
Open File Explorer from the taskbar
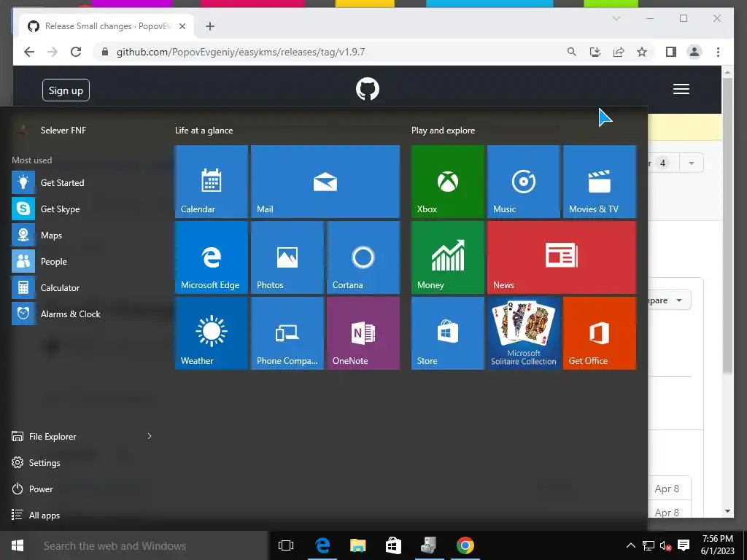pos(357,545)
